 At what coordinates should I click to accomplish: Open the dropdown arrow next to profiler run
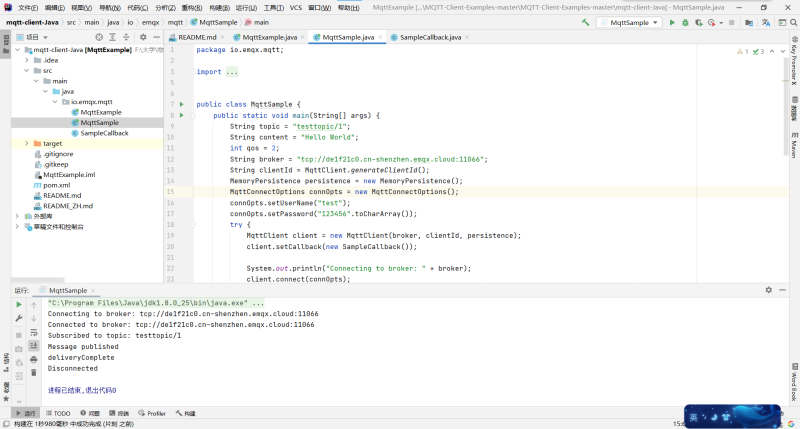721,23
